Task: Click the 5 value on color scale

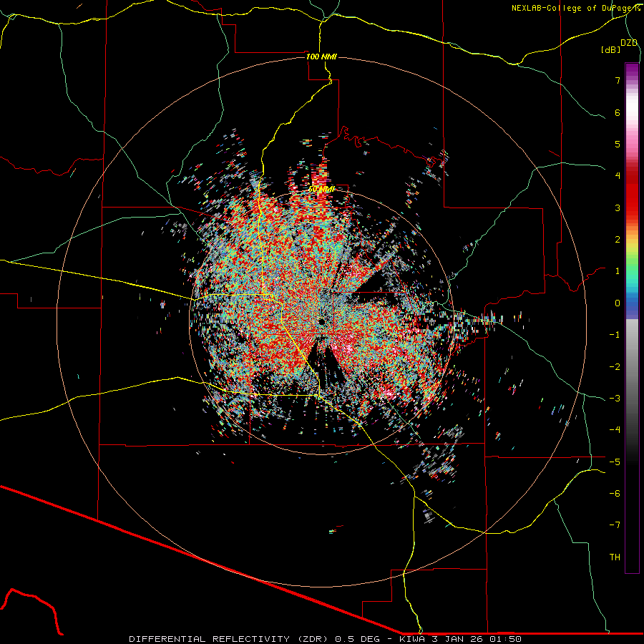Action: click(x=618, y=144)
